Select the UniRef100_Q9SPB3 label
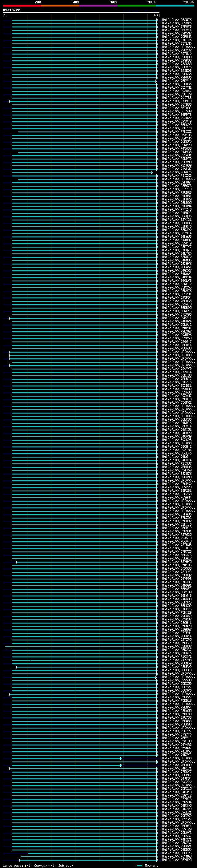 pyautogui.click(x=177, y=60)
